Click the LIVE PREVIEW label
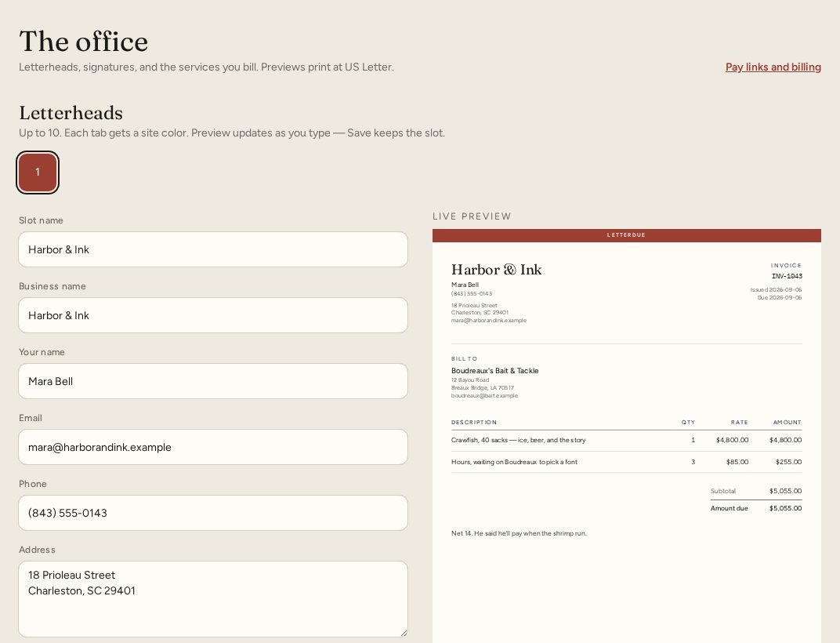Screen dimensions: 840x643 tap(472, 216)
